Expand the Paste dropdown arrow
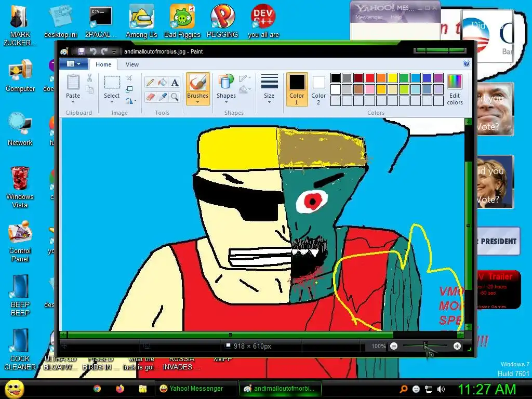The image size is (532, 399). point(73,102)
